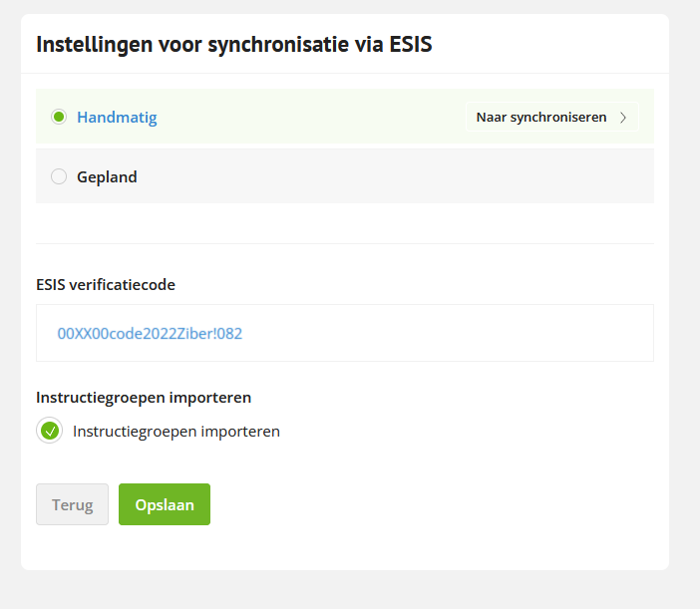The width and height of the screenshot is (700, 609).
Task: Click the Instellingen voor synchronisatie via ESIS title
Action: point(234,44)
